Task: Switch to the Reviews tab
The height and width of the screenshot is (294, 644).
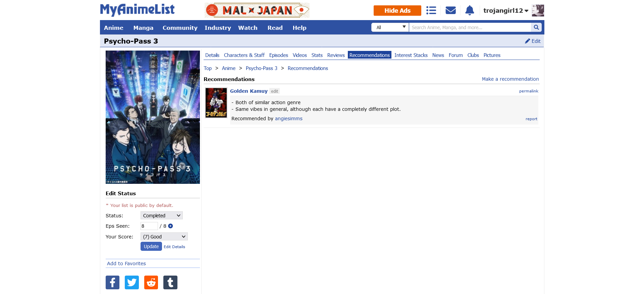Action: [x=336, y=55]
